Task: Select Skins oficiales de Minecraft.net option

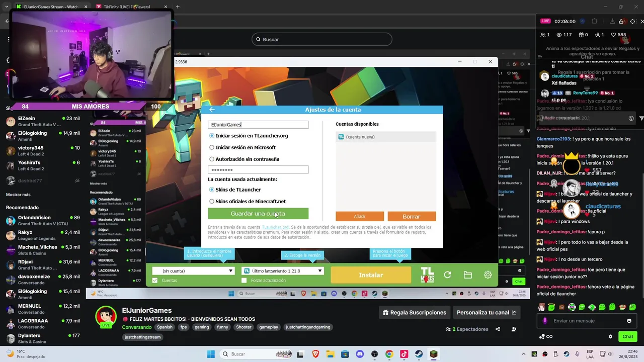Action: [x=248, y=201]
